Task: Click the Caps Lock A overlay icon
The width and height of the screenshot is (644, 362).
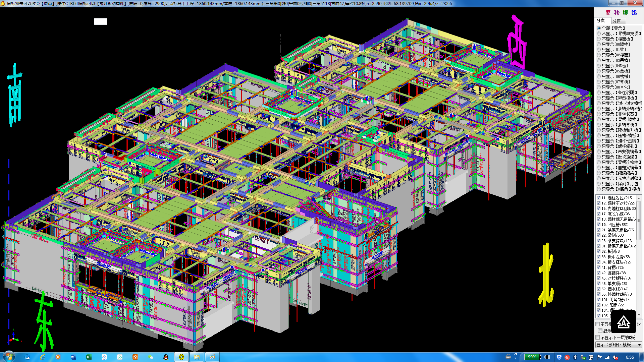Action: (x=623, y=322)
